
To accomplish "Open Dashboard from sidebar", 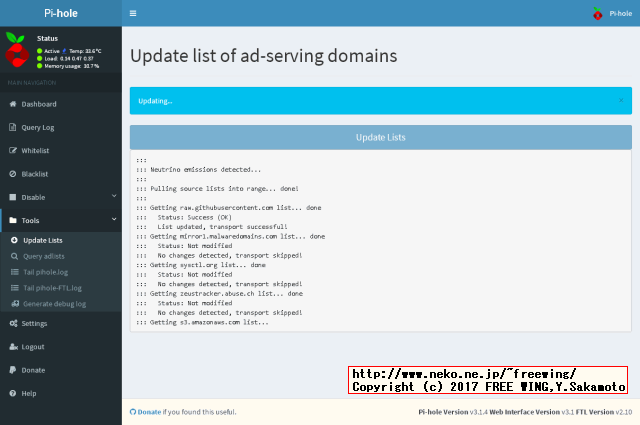I will point(61,104).
